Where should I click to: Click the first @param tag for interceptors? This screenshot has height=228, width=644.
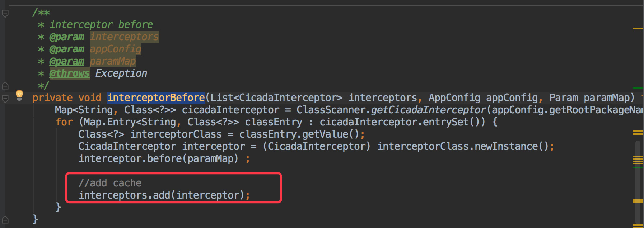click(x=67, y=37)
